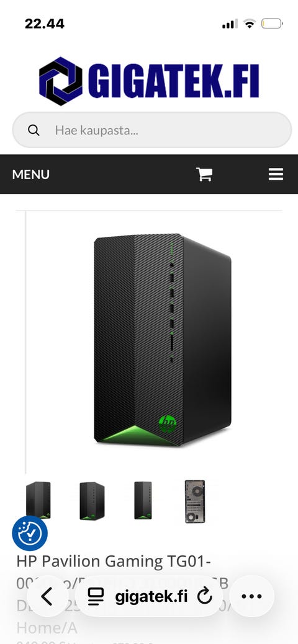Open the page tools icon beside URL
The height and width of the screenshot is (644, 298).
click(96, 596)
